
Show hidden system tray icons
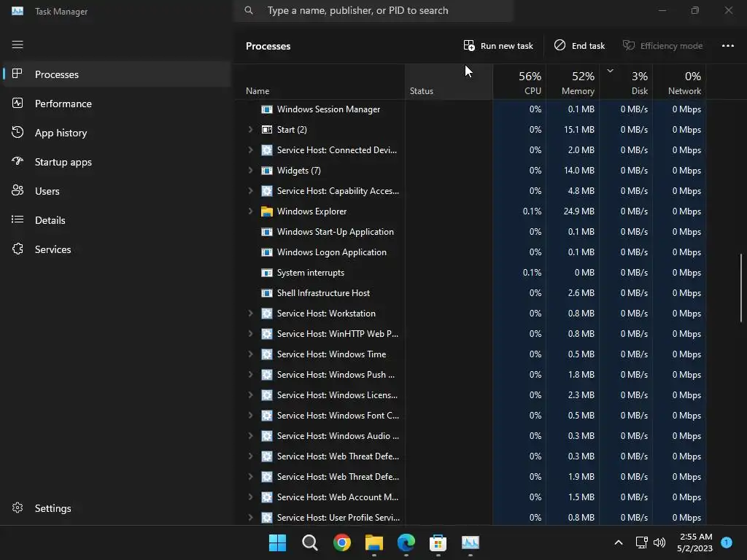coord(619,542)
